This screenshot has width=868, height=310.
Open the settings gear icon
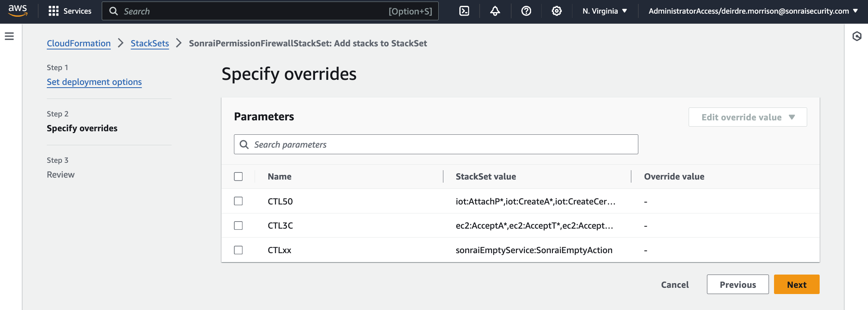[x=557, y=11]
